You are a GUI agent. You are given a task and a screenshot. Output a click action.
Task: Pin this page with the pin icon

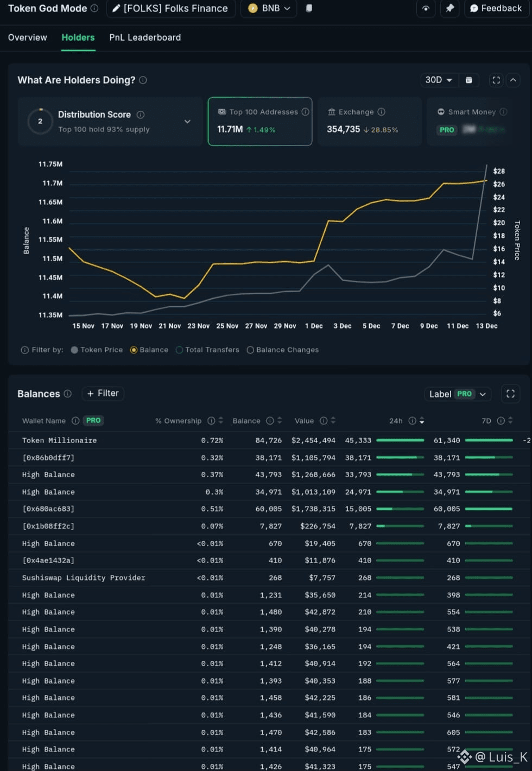pos(449,8)
